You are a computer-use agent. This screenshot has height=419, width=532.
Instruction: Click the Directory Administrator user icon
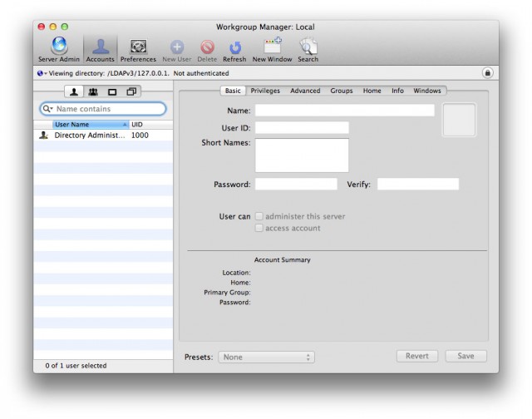[43, 136]
